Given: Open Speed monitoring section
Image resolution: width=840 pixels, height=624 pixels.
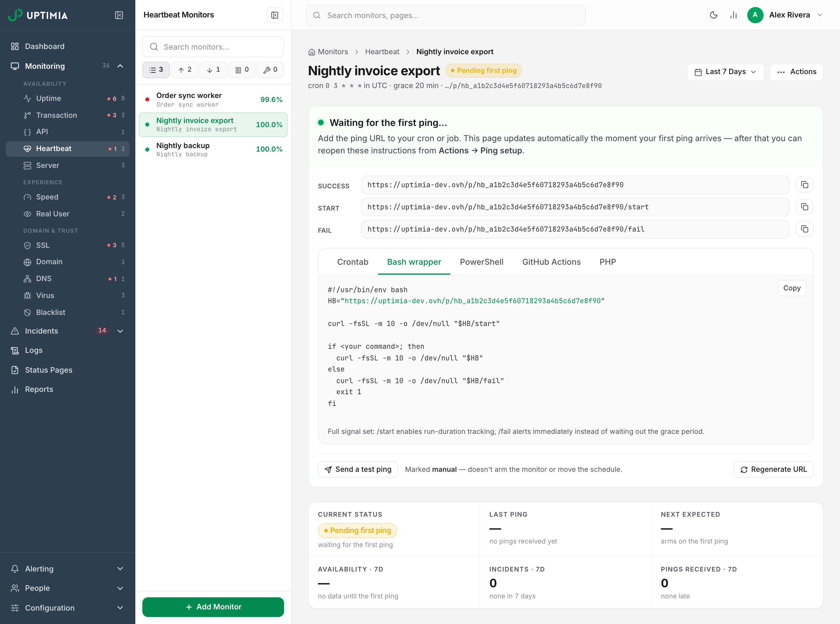Looking at the screenshot, I should (x=68, y=197).
